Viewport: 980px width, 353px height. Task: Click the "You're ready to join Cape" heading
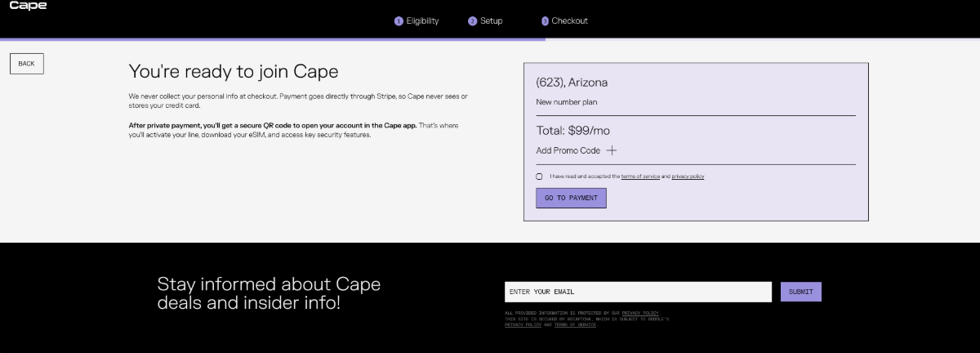[x=234, y=71]
